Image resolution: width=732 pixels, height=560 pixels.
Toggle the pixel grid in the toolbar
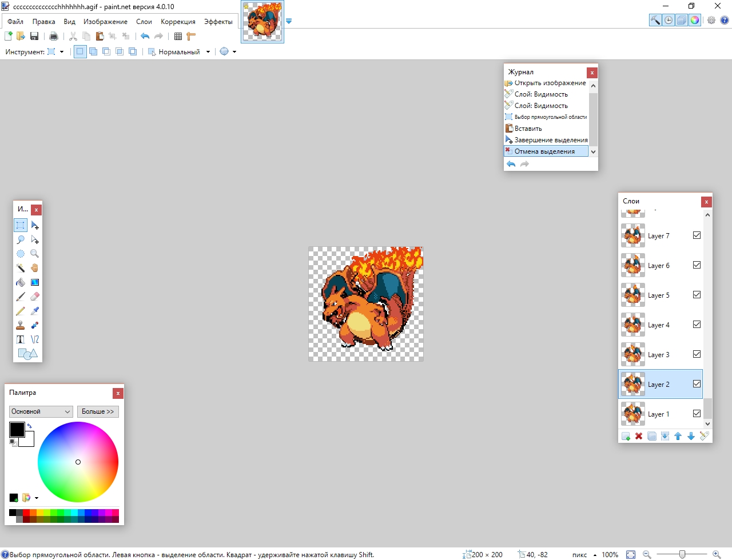[x=178, y=36]
